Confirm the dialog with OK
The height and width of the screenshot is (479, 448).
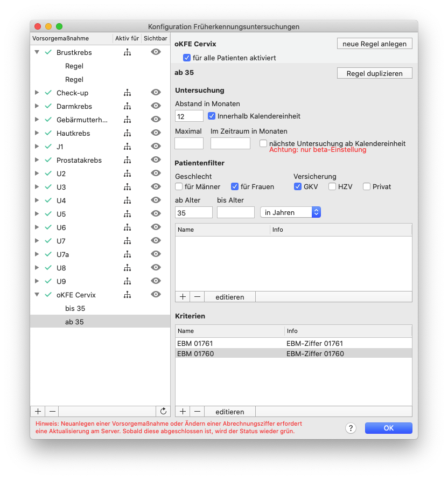(388, 428)
